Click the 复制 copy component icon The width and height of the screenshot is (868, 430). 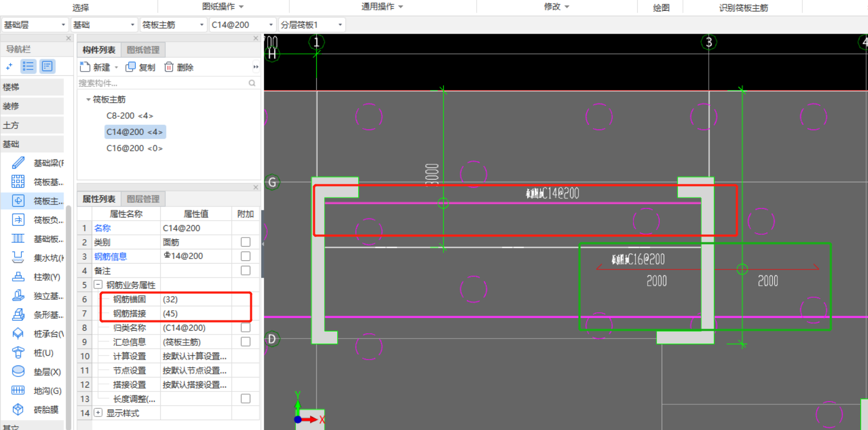click(130, 67)
